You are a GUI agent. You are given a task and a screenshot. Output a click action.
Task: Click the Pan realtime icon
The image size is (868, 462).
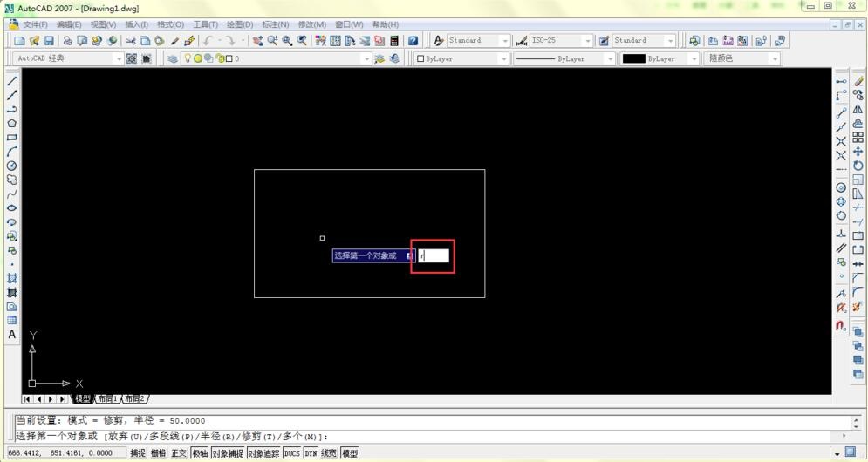coord(257,40)
